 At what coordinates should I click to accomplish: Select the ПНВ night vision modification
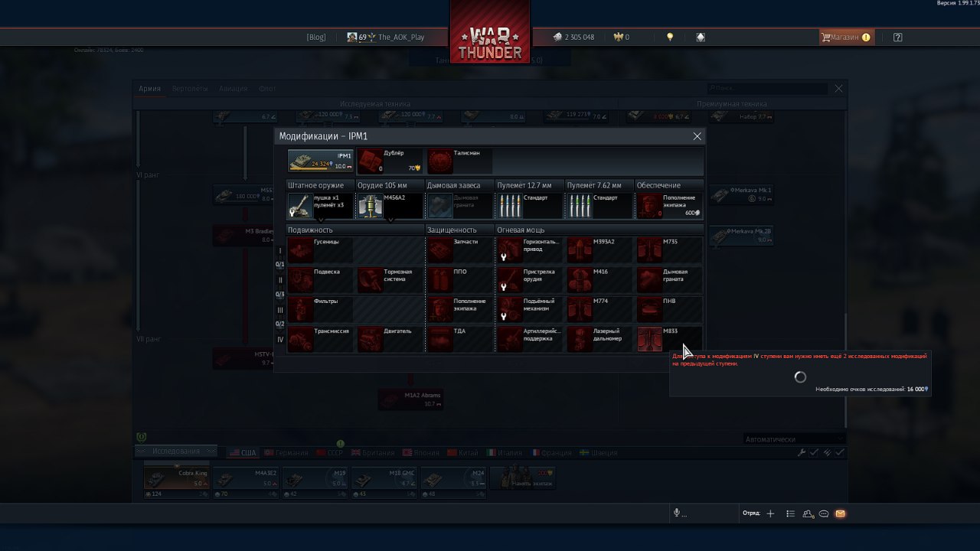click(669, 310)
